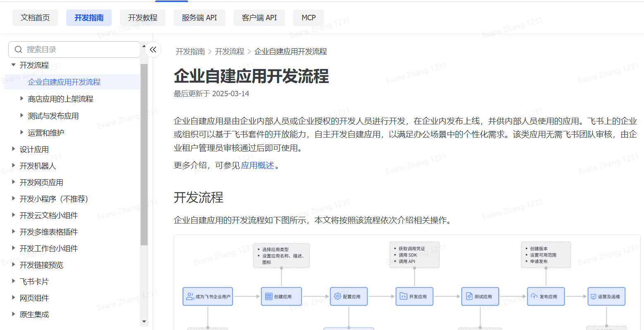644x330 pixels.
Task: Click the 运营及运维 flowchart node
Action: pos(606,297)
